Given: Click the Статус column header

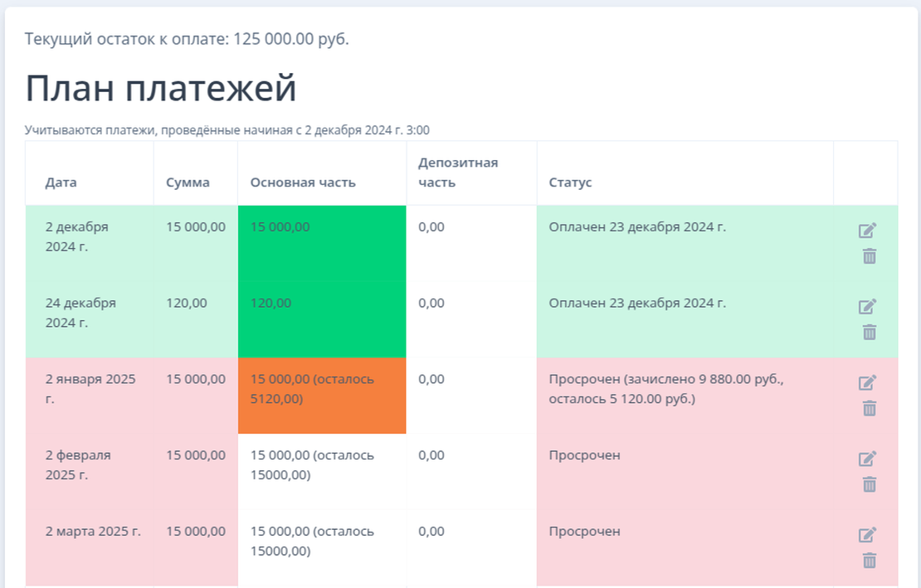Looking at the screenshot, I should click(570, 182).
